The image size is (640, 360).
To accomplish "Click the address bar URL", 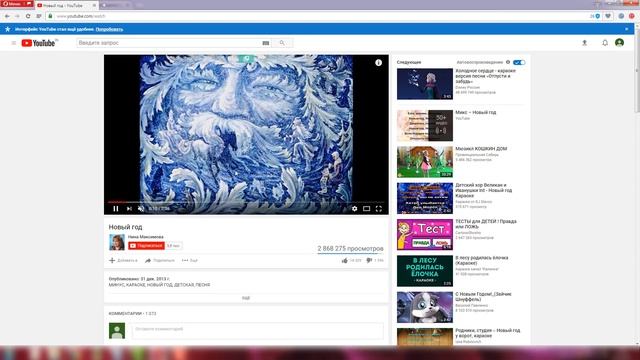I will coord(81,16).
